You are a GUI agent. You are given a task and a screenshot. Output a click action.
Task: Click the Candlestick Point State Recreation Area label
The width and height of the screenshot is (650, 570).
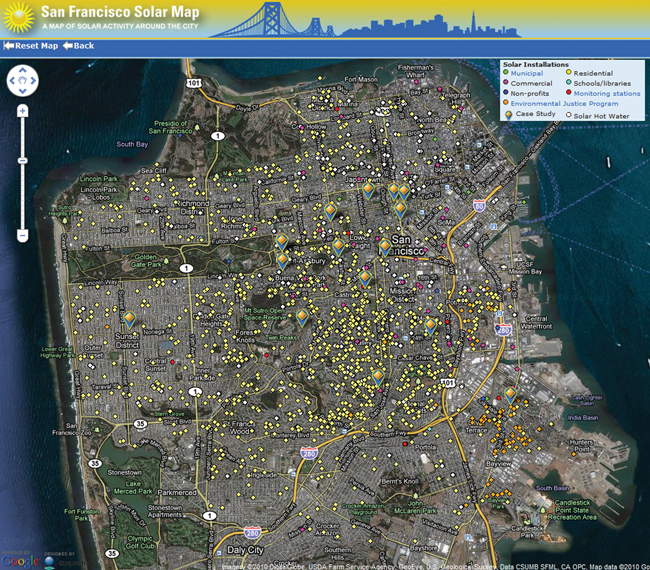(x=572, y=510)
